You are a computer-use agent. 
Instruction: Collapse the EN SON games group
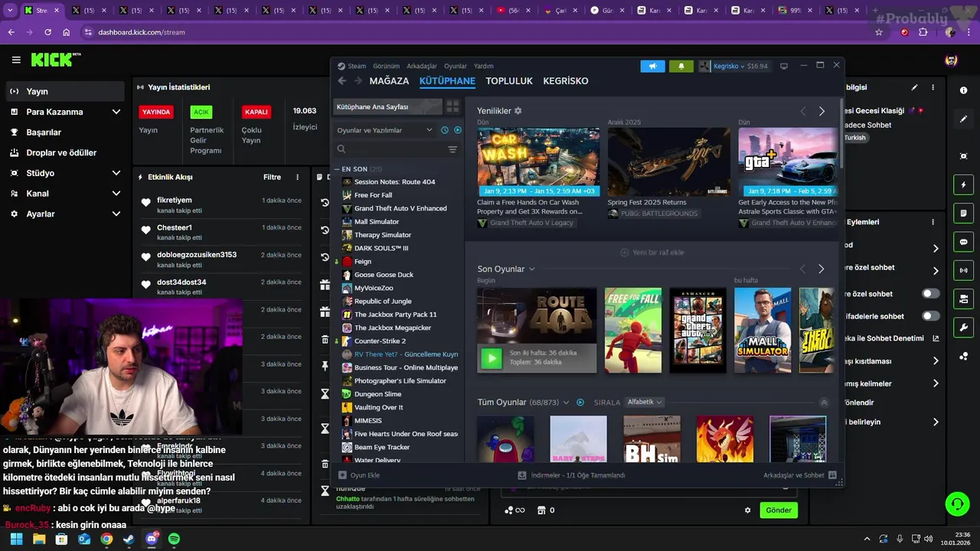point(337,169)
